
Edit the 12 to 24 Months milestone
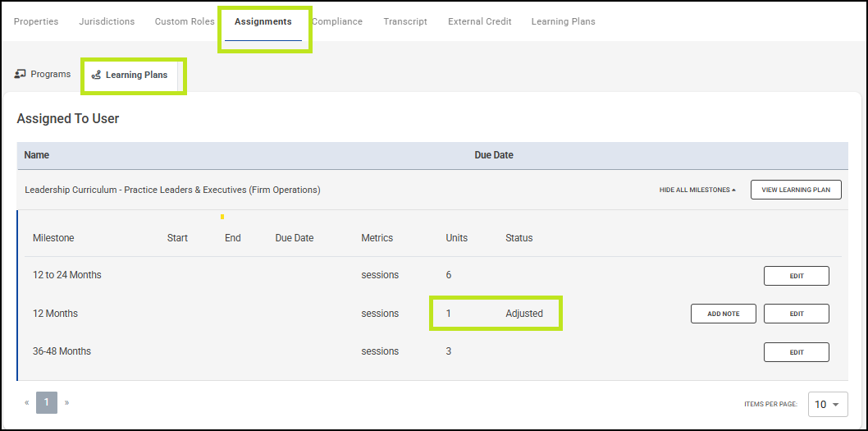point(796,276)
